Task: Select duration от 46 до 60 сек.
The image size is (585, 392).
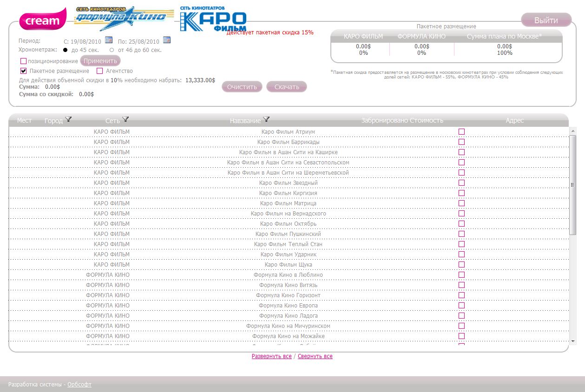Action: pos(112,50)
